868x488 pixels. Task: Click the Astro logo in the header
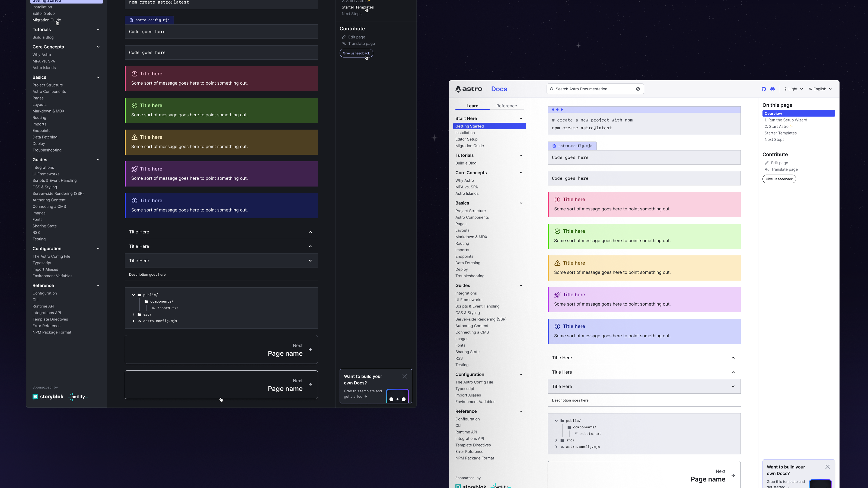click(x=469, y=89)
